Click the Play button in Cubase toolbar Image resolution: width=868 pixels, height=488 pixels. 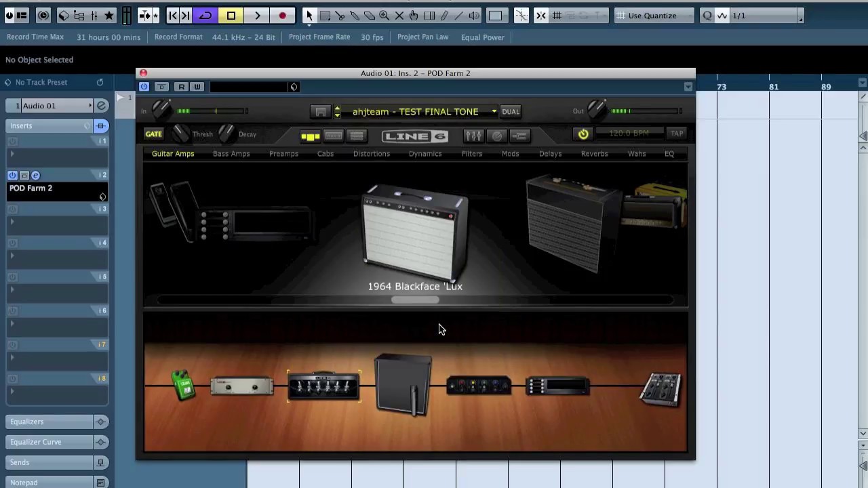[257, 16]
